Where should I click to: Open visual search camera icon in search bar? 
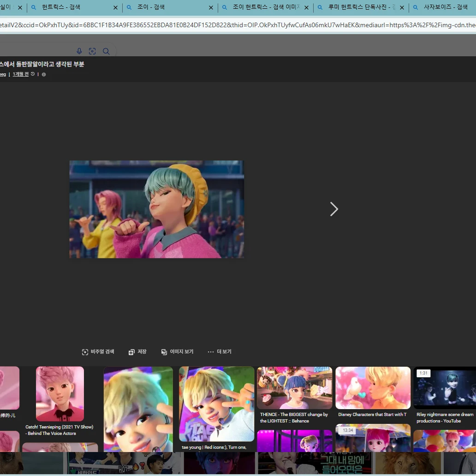tap(92, 51)
